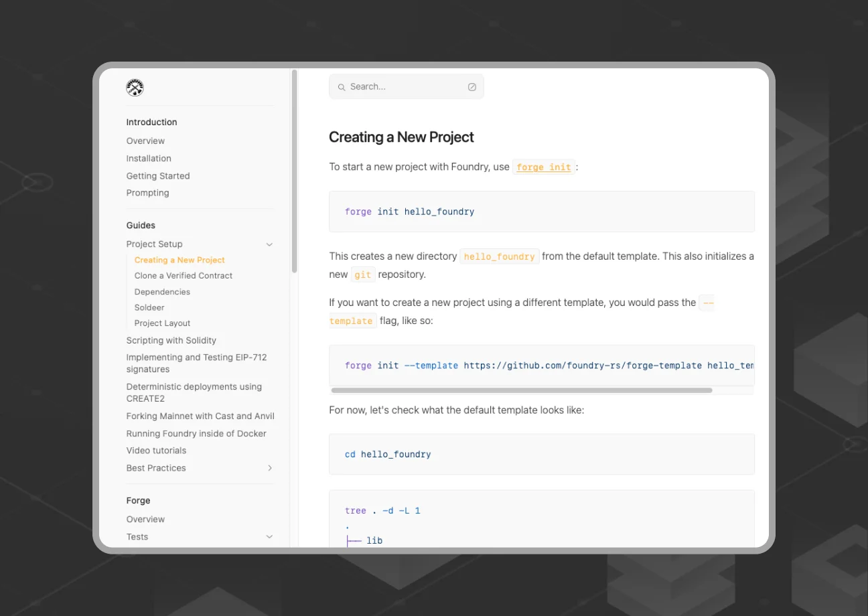
Task: Open the Best Practices section
Action: pyautogui.click(x=156, y=468)
